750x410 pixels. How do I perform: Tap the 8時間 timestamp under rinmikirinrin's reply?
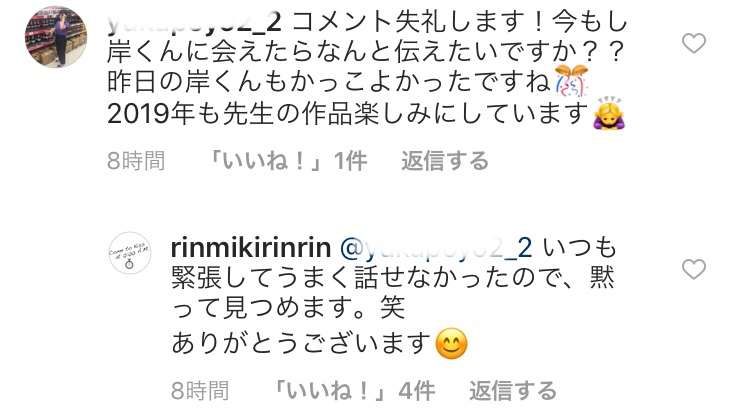[200, 391]
